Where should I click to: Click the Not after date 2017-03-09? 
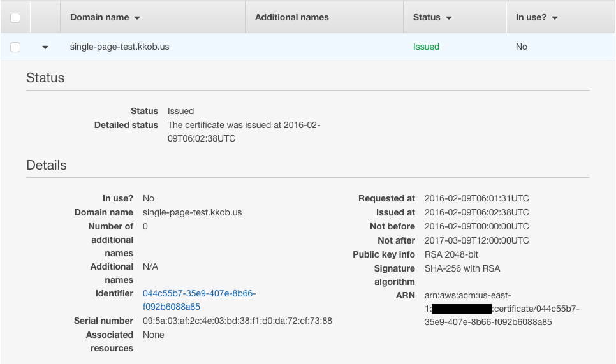click(476, 240)
